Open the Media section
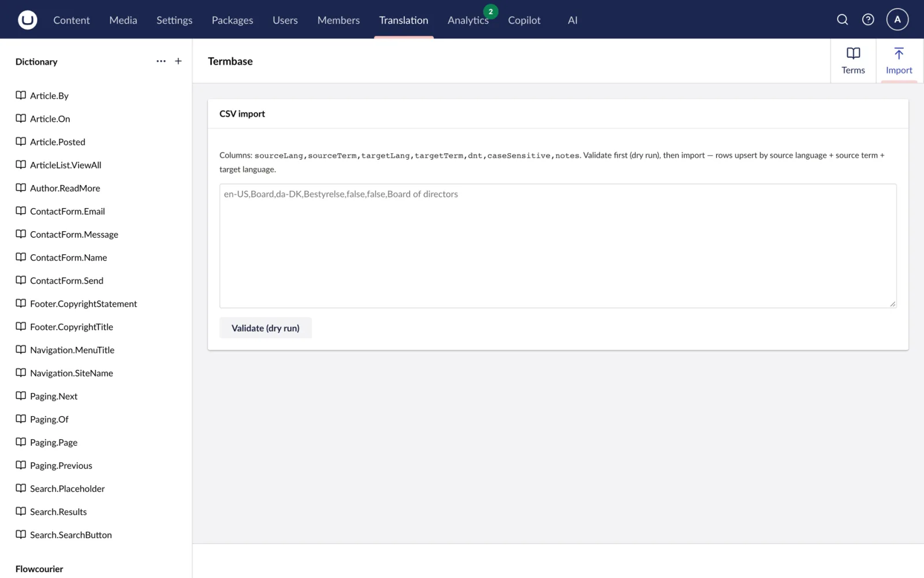This screenshot has width=924, height=578. point(123,20)
